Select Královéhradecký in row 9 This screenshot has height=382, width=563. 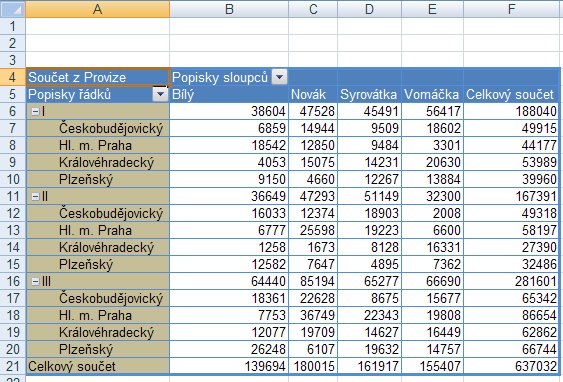[98, 162]
